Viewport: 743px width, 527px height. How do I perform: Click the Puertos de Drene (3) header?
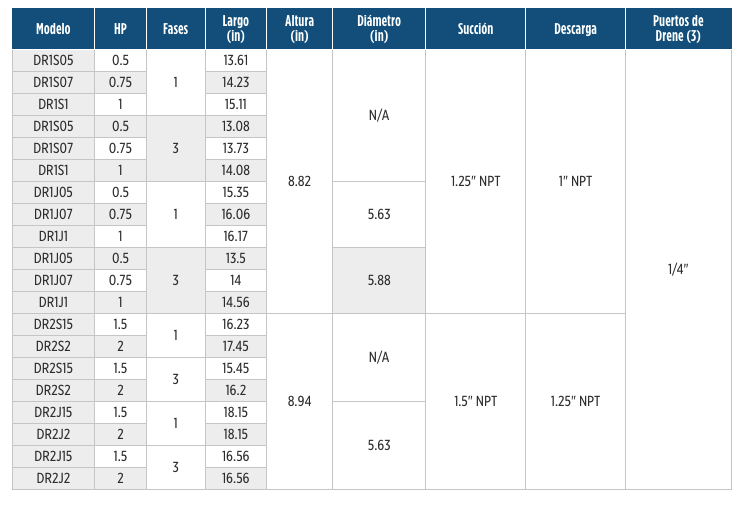(678, 28)
